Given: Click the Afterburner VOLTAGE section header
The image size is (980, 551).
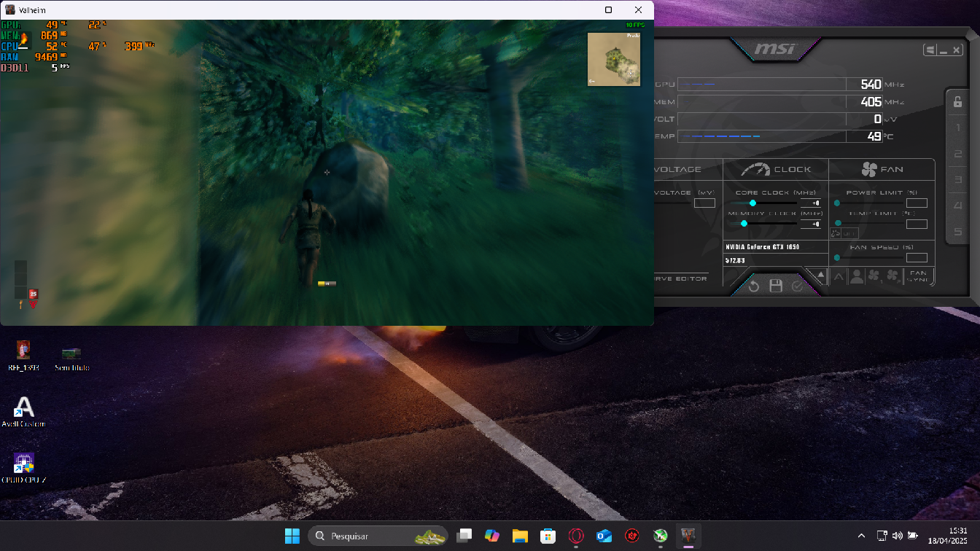Looking at the screenshot, I should click(678, 169).
